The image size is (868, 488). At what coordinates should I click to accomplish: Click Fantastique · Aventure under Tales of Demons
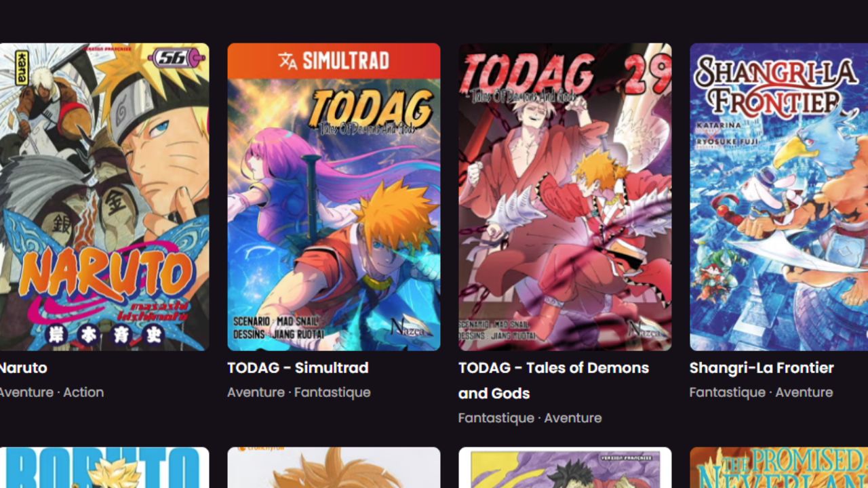pyautogui.click(x=530, y=418)
